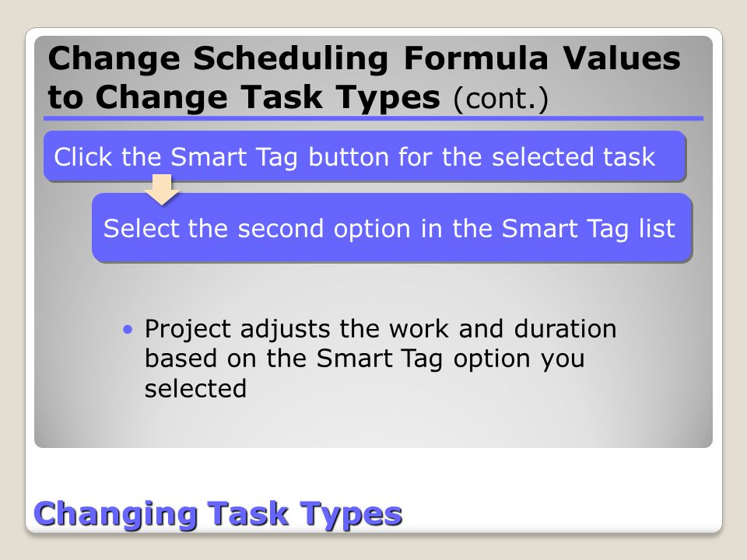Click the word 'Click' in first step box

83,156
